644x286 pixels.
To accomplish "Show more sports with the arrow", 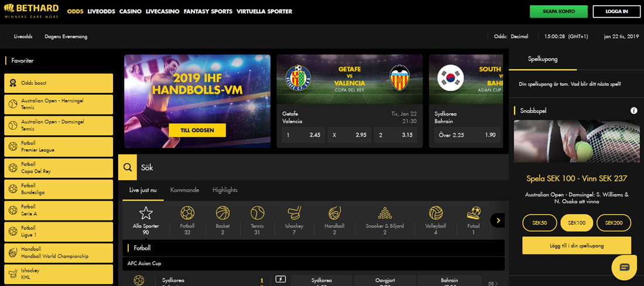I will coord(498,220).
